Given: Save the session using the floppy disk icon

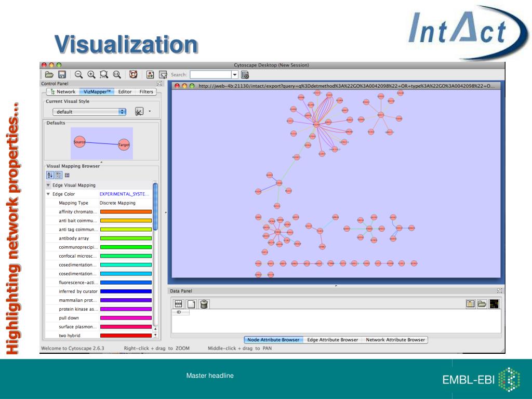Looking at the screenshot, I should (62, 75).
